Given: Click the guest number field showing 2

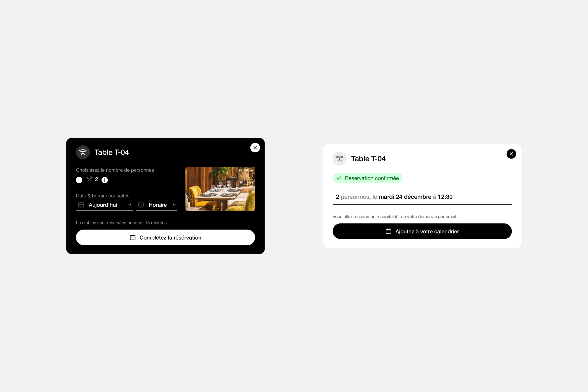Looking at the screenshot, I should 92,180.
